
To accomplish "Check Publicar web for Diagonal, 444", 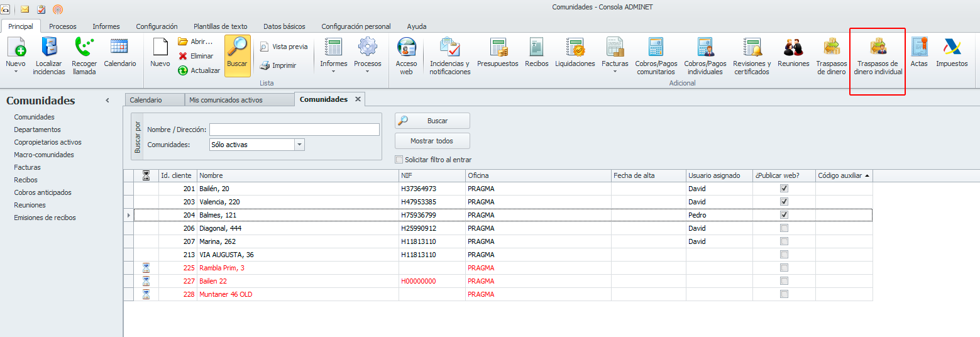I will point(784,228).
